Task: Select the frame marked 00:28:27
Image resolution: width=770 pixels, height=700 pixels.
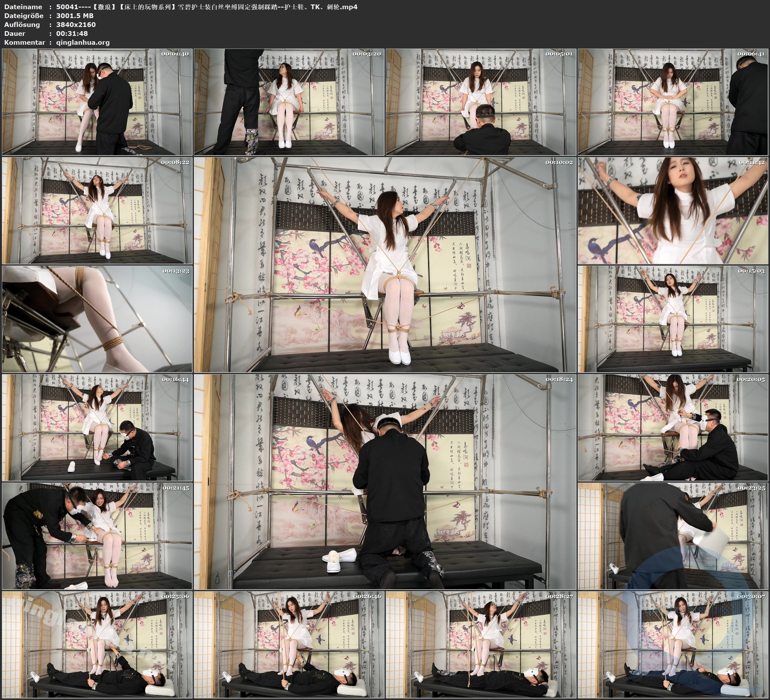Action: point(480,644)
